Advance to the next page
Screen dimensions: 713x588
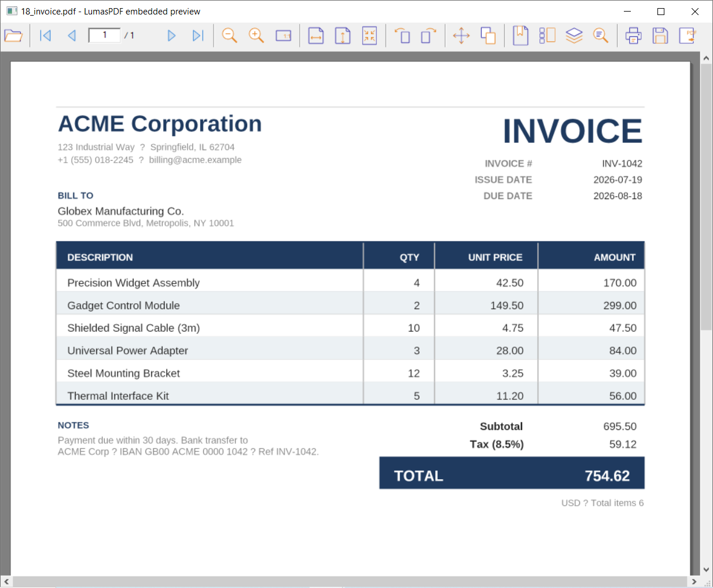171,36
